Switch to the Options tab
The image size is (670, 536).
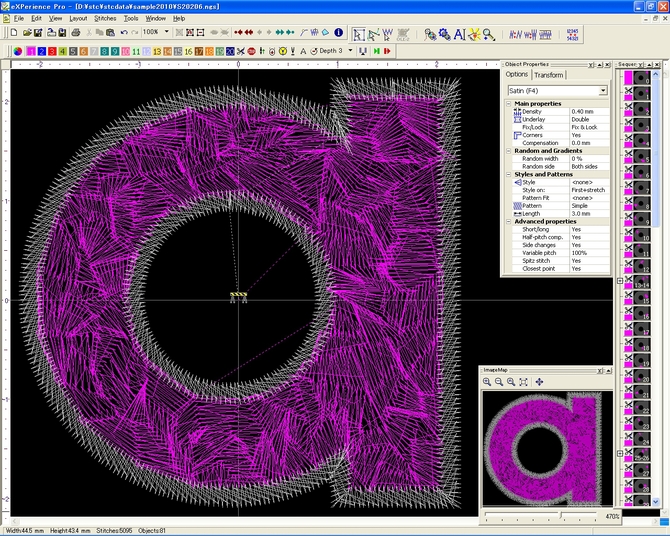pyautogui.click(x=517, y=74)
